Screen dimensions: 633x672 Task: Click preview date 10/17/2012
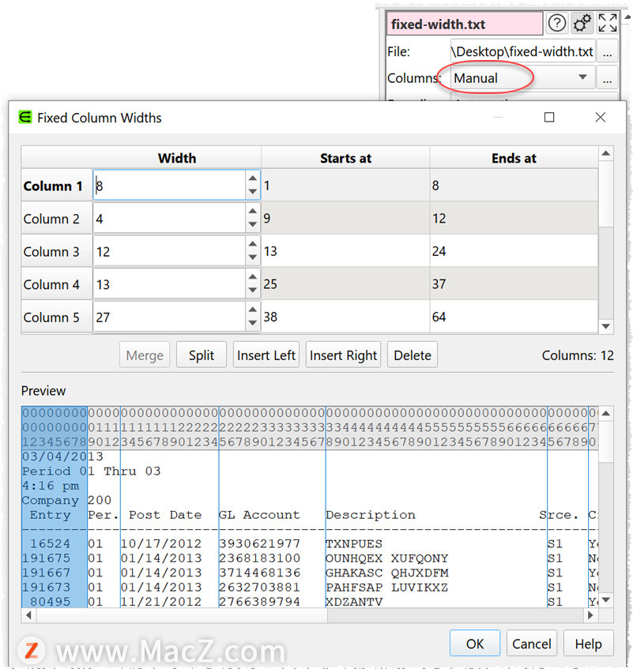click(161, 543)
